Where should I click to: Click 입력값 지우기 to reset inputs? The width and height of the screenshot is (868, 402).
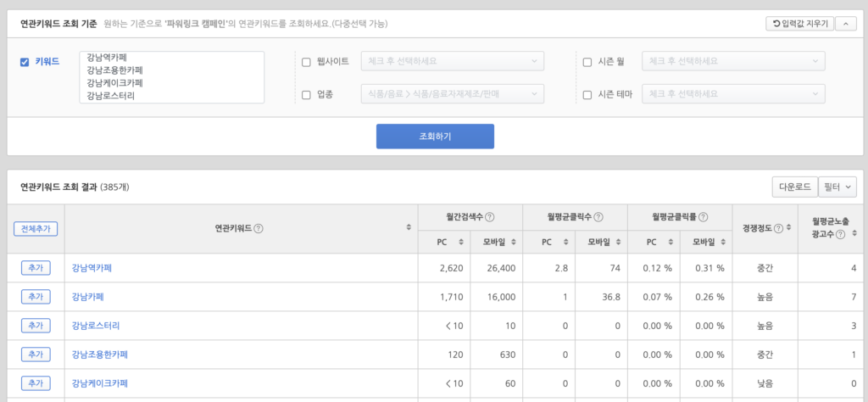pyautogui.click(x=798, y=24)
